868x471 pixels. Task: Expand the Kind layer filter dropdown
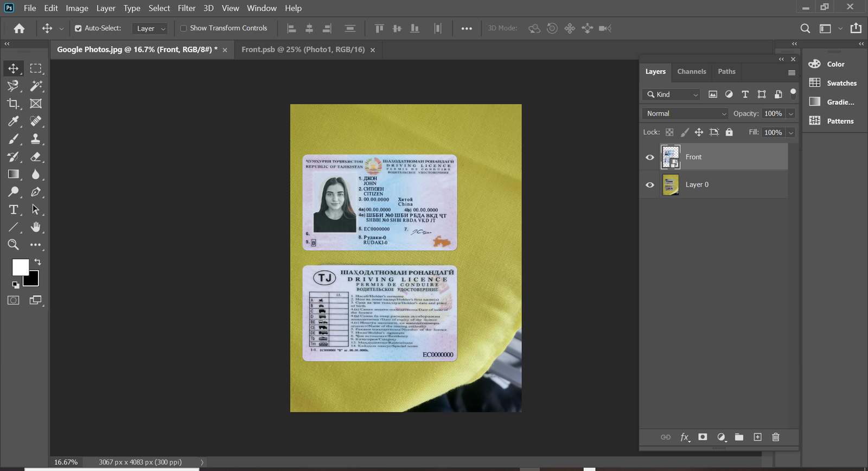pos(673,94)
